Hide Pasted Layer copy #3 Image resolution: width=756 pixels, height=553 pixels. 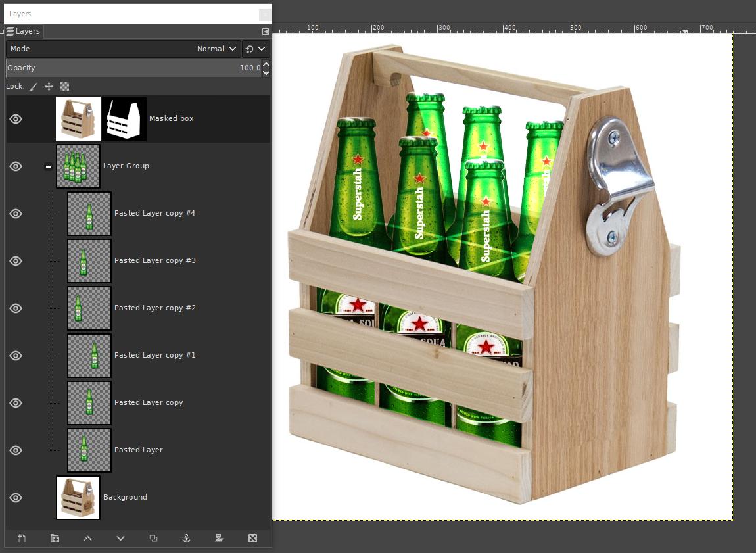coord(16,261)
